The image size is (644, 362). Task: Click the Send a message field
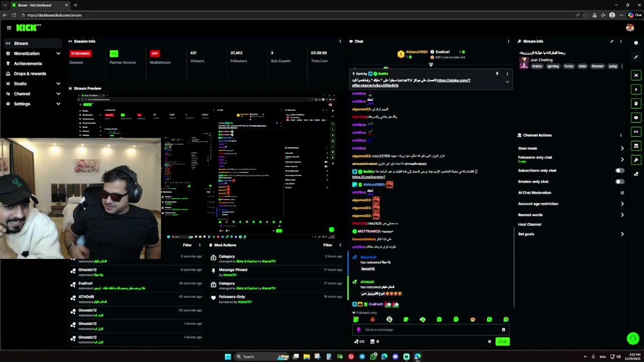tap(431, 330)
